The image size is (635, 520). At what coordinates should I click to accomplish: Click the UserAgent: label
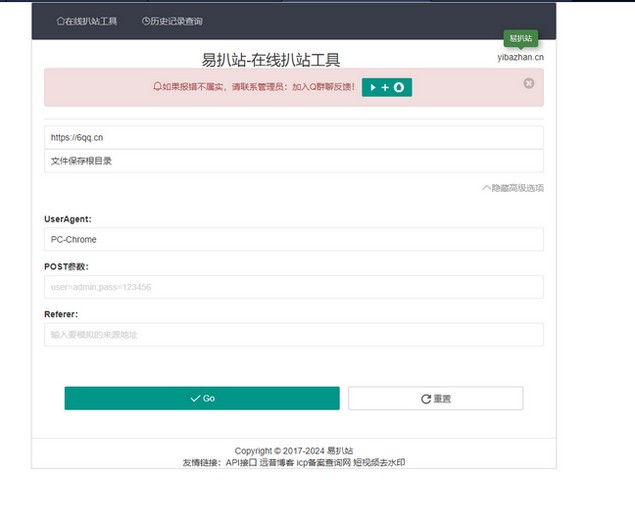click(x=68, y=219)
